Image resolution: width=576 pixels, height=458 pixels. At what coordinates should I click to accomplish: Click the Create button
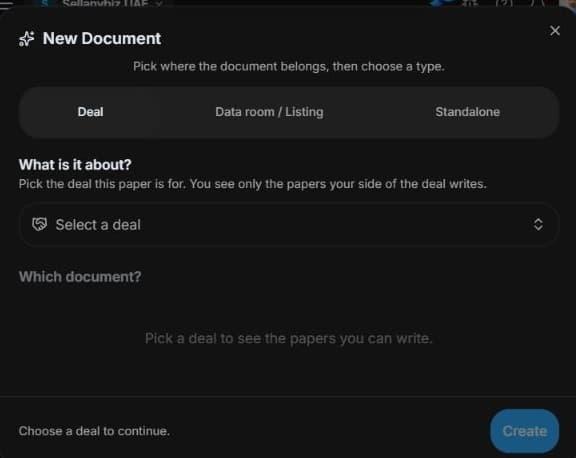coord(525,431)
